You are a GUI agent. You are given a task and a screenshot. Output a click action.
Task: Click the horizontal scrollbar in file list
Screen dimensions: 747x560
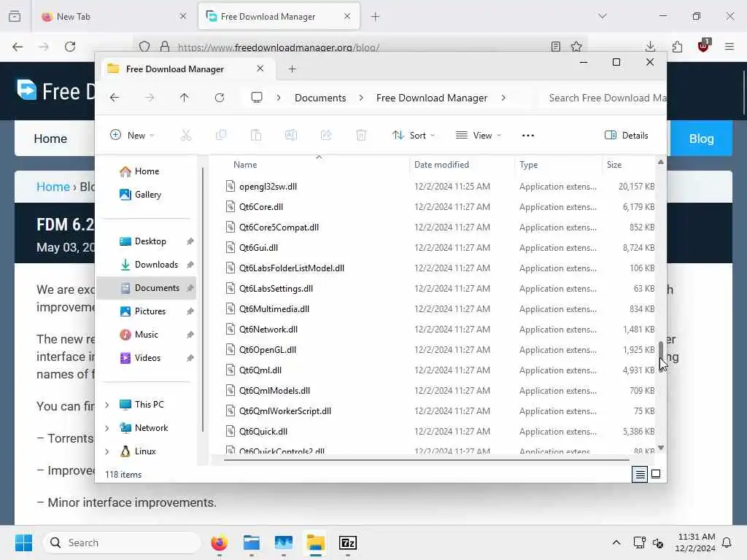point(426,460)
